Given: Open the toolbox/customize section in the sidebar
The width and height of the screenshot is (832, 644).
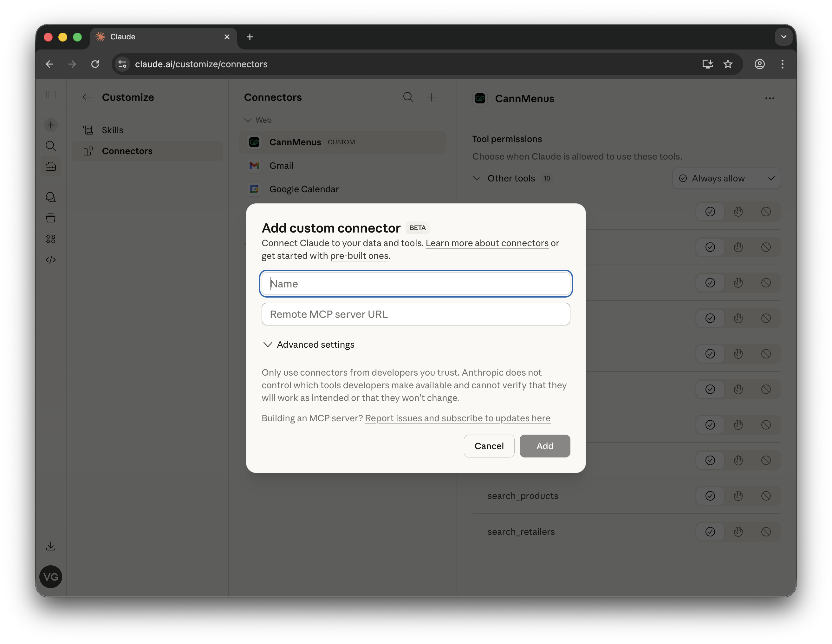Looking at the screenshot, I should point(51,166).
